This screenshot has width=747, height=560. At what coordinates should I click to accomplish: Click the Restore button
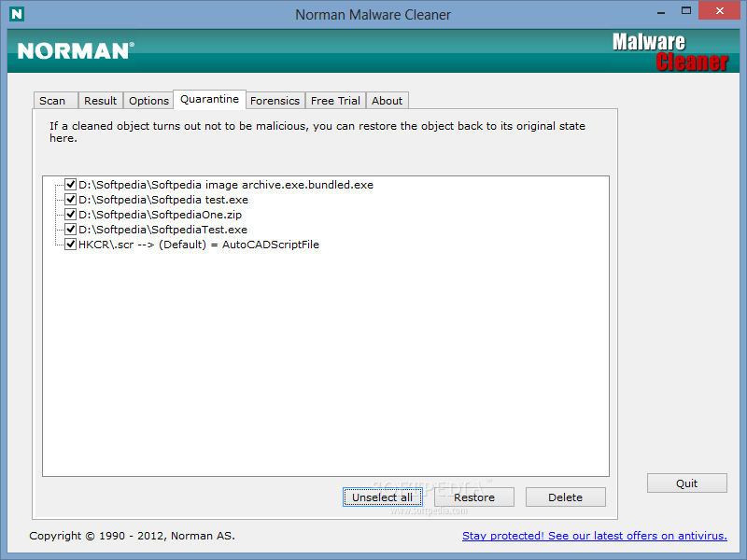474,497
